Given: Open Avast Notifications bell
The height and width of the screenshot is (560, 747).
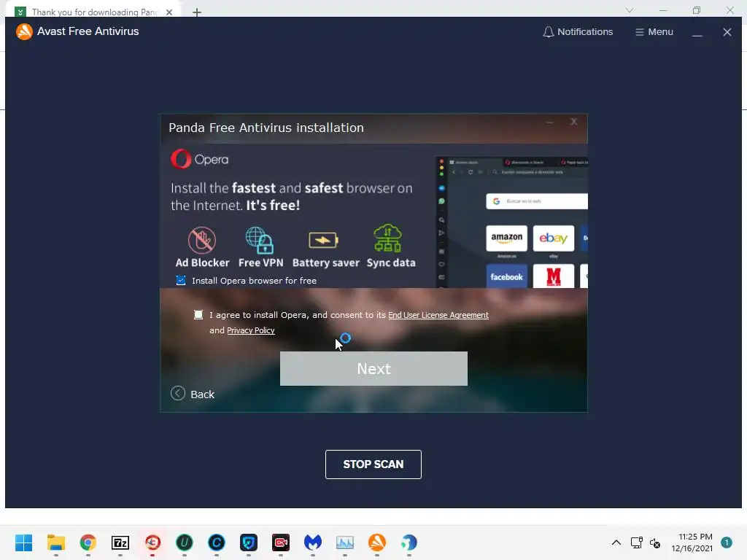Looking at the screenshot, I should pos(578,32).
